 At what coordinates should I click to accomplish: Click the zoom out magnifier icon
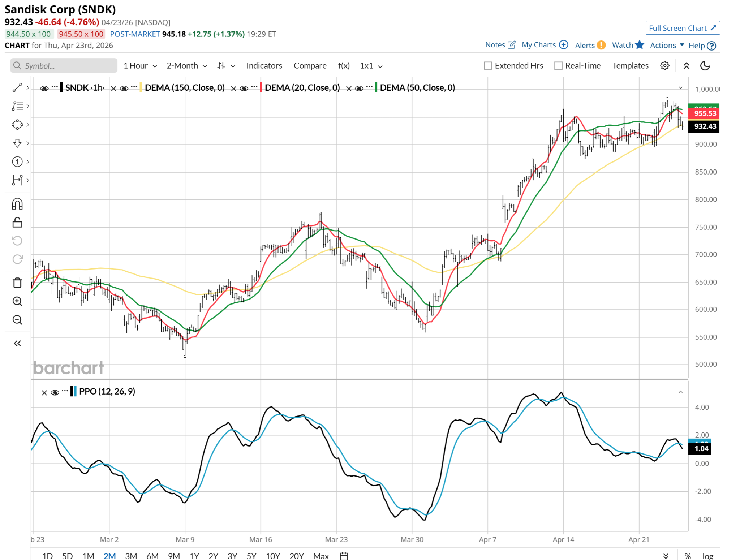pos(17,320)
